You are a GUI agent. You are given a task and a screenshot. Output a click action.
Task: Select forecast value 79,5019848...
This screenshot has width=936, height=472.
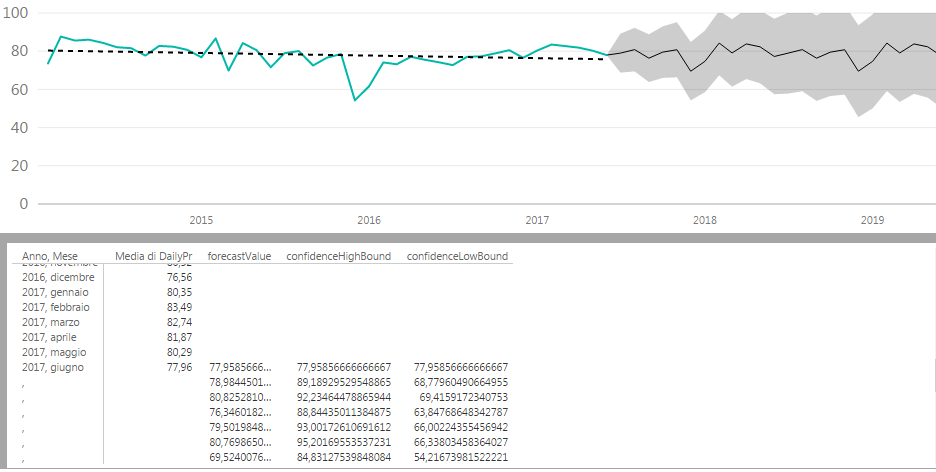click(x=241, y=427)
